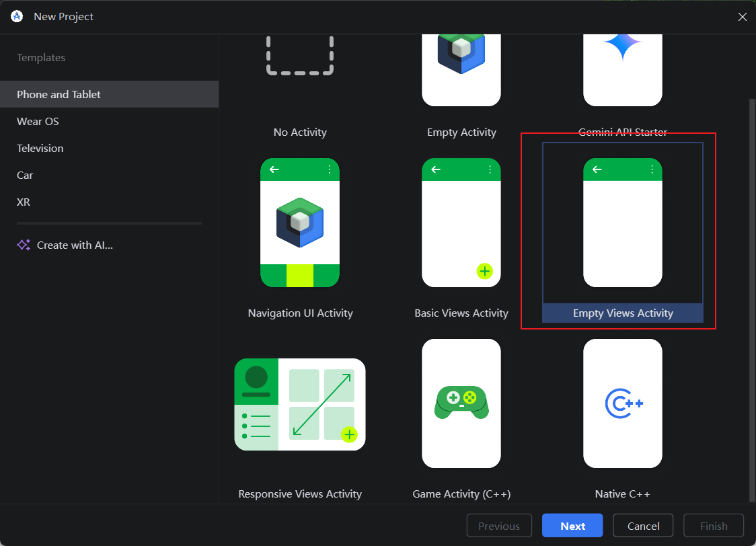The width and height of the screenshot is (756, 546).
Task: Click the disabled Finish button
Action: pos(714,526)
